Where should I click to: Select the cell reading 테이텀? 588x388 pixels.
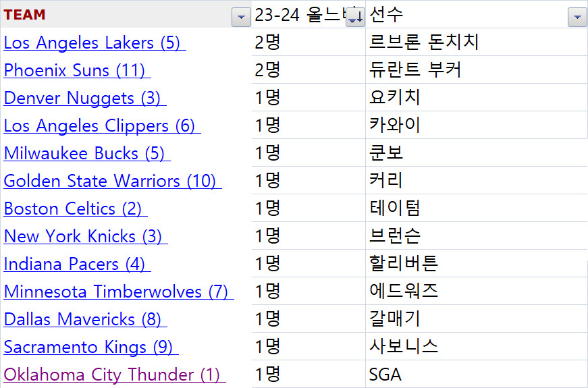tap(476, 208)
